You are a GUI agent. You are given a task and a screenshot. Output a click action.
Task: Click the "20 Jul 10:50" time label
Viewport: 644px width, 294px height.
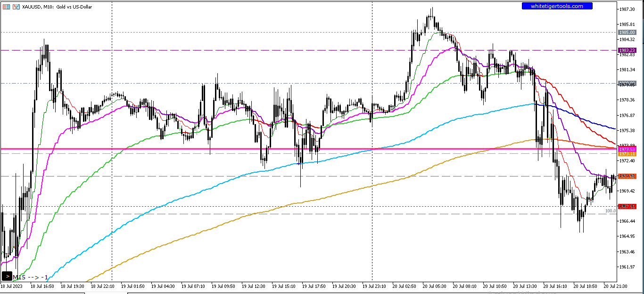(495, 286)
